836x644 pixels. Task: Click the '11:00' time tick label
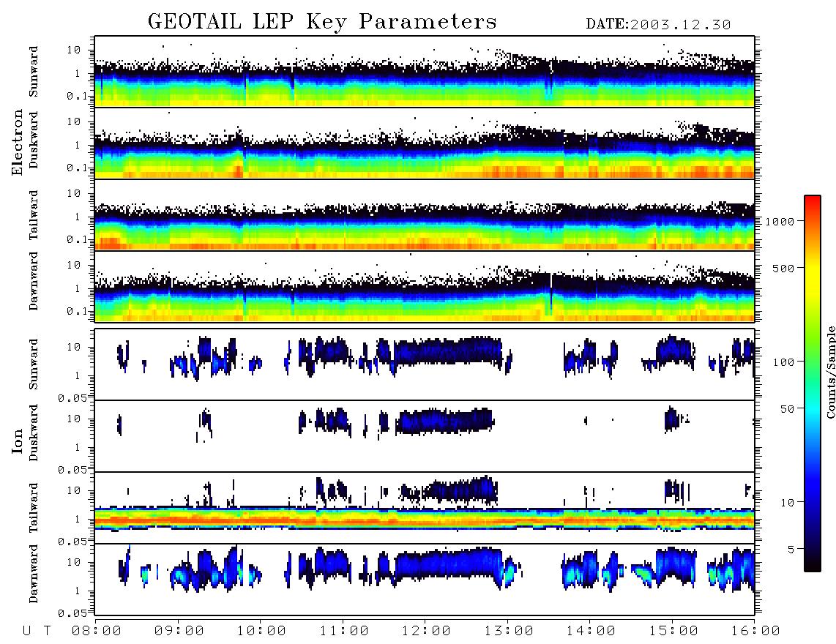pos(344,632)
